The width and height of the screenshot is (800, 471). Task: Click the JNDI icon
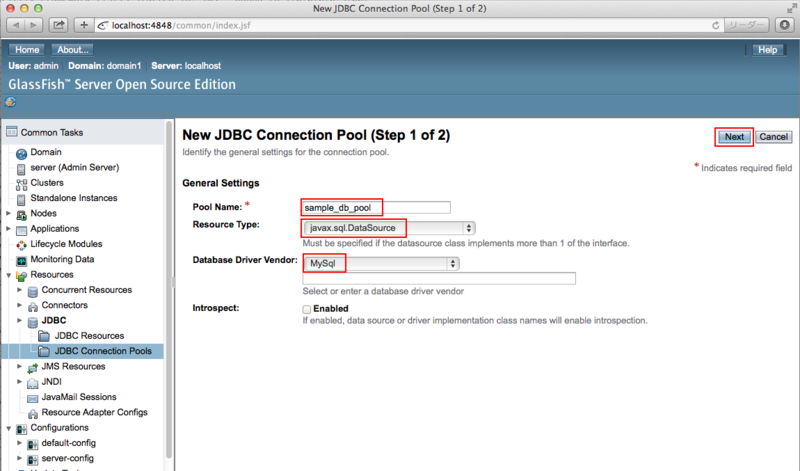coord(33,383)
